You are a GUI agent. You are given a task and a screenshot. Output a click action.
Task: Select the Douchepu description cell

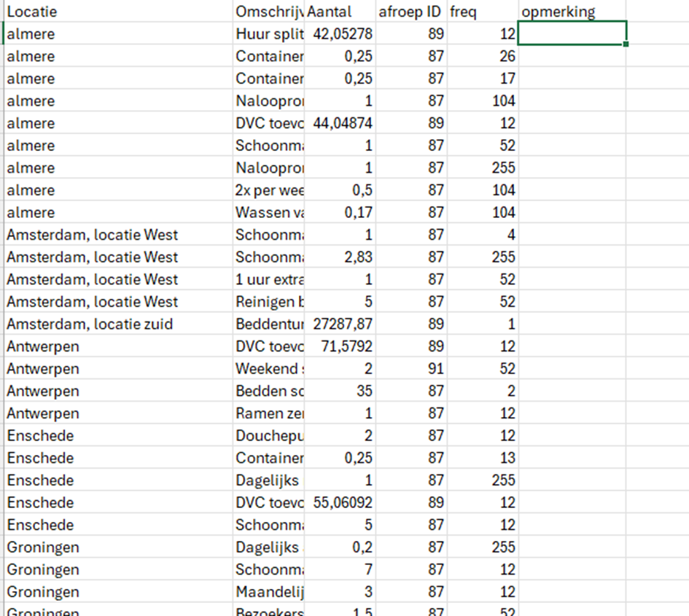pyautogui.click(x=268, y=435)
